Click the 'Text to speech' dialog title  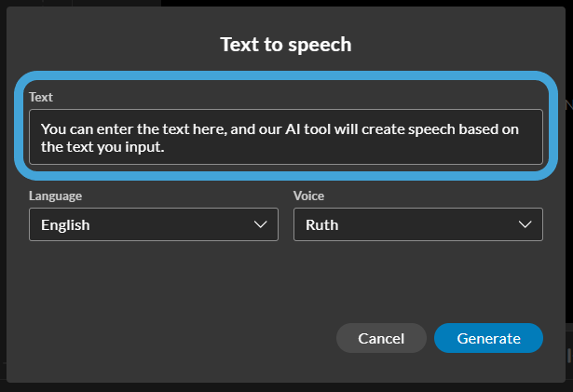click(286, 45)
